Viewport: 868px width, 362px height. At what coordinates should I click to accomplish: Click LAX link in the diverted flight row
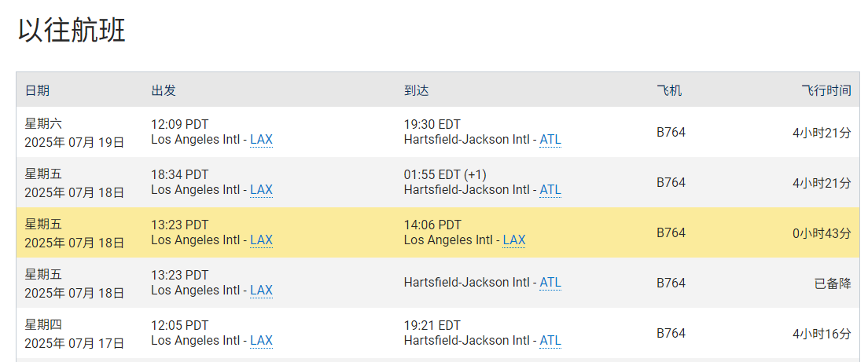click(x=261, y=291)
